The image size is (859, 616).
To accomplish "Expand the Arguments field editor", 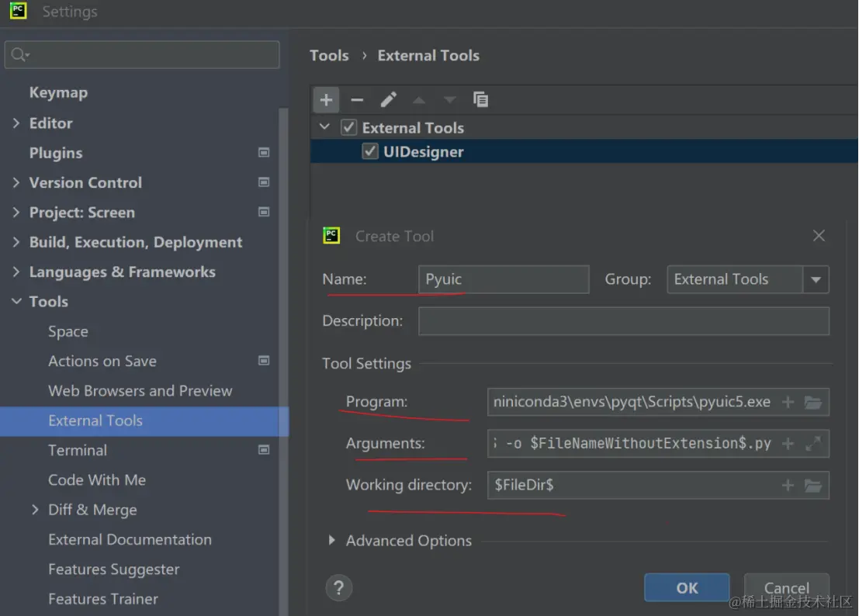I will click(813, 444).
